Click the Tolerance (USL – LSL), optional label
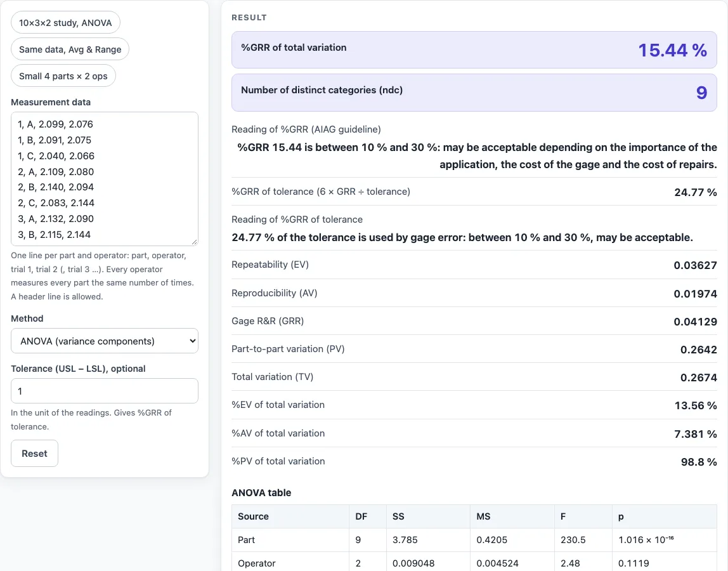Image resolution: width=728 pixels, height=571 pixels. coord(78,369)
